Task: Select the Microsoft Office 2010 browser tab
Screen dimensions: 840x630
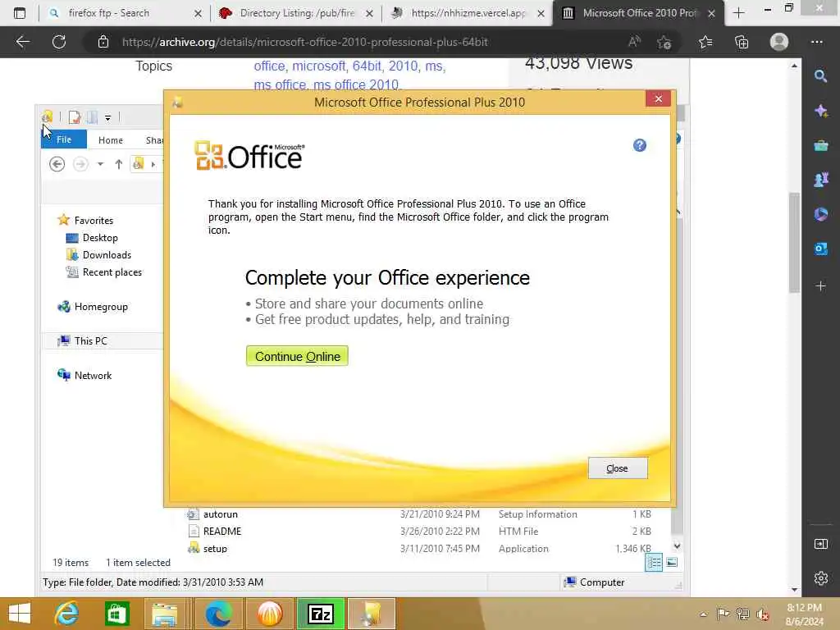Action: click(638, 13)
